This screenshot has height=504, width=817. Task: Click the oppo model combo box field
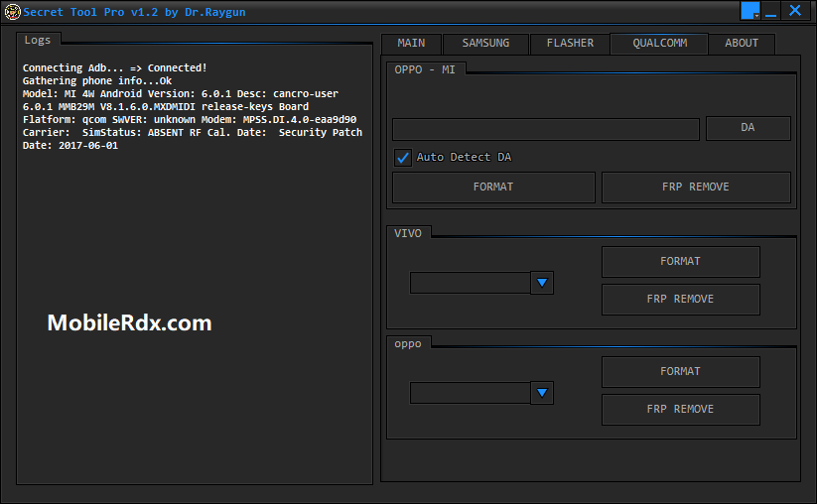(470, 393)
